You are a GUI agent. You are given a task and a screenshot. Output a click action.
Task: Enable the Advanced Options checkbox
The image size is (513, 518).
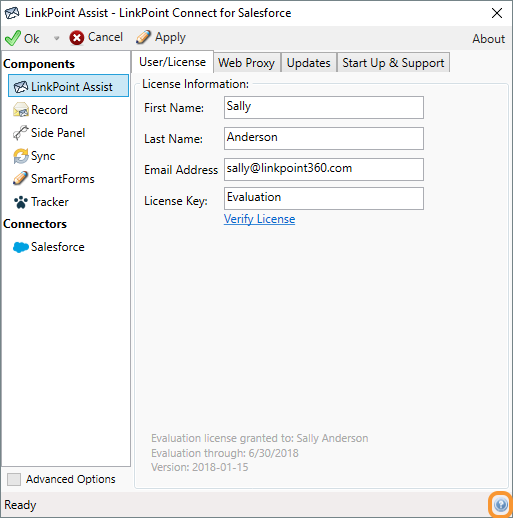14,479
